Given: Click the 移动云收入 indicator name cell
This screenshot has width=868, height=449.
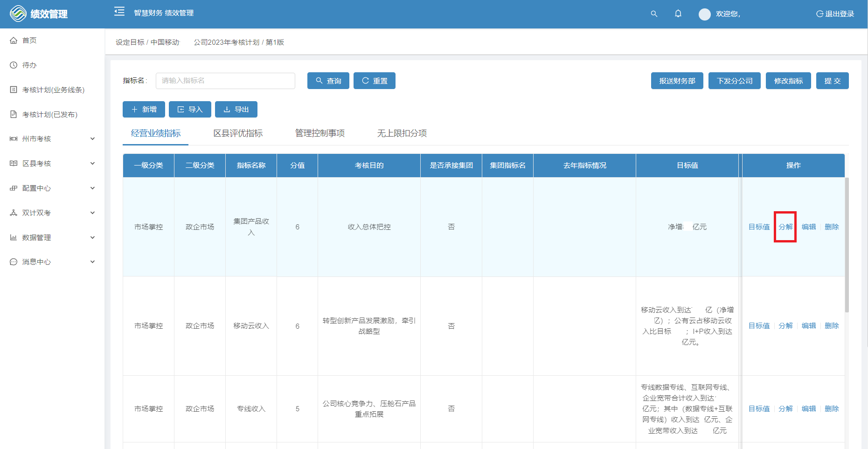Looking at the screenshot, I should (251, 326).
